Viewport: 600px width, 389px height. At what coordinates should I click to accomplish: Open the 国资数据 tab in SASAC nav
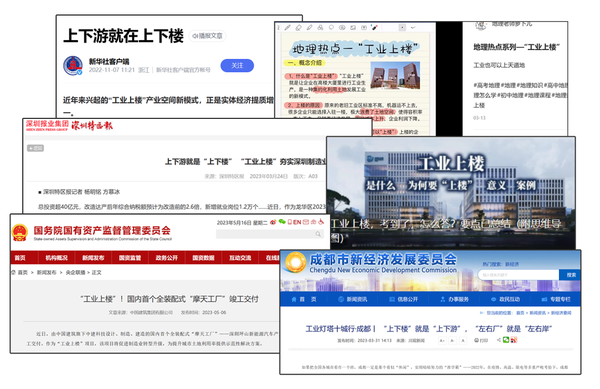203,258
